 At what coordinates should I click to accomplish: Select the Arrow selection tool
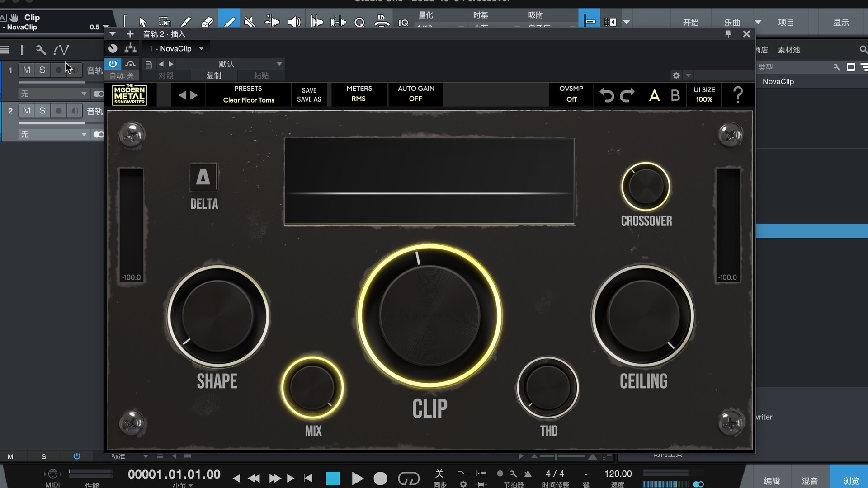tap(142, 22)
